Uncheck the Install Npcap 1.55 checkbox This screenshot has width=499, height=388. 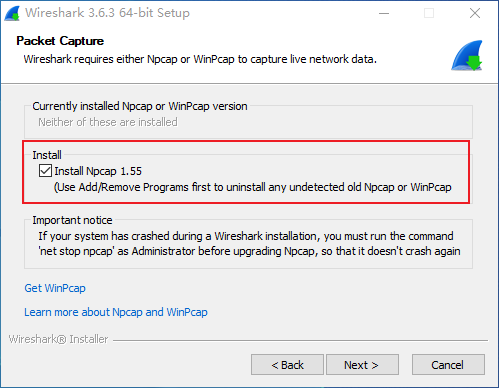[45, 171]
